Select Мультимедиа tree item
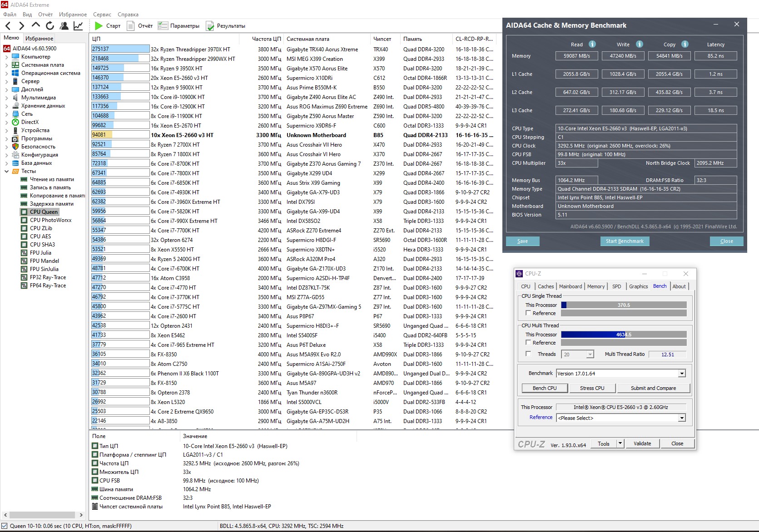Screen dimensions: 759x532 click(x=38, y=98)
